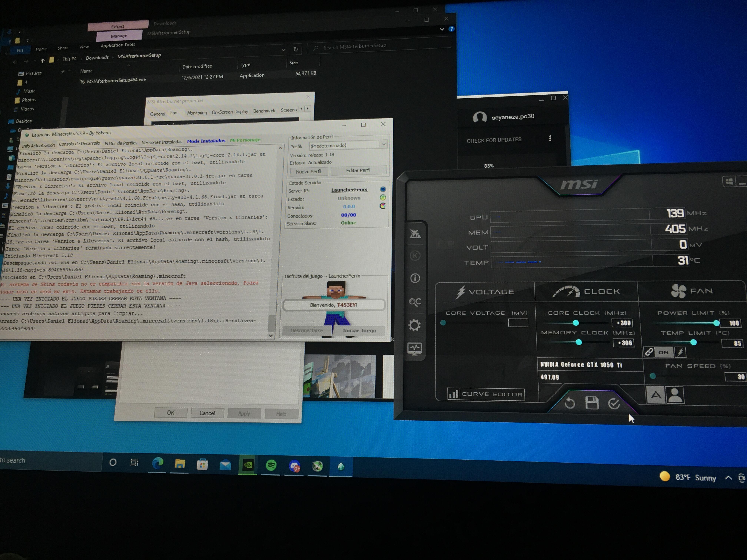Toggle the fan sync ON button
Screen dimensions: 747x560
coord(663,352)
